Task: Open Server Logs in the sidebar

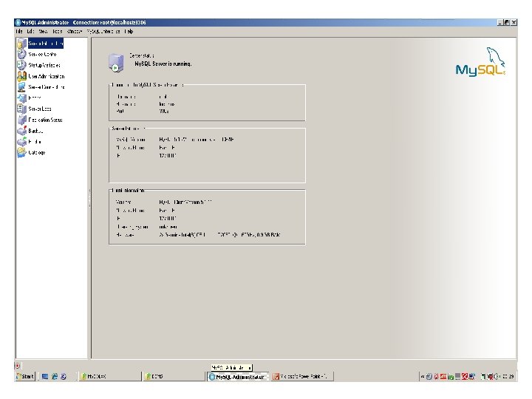Action: coord(34,109)
